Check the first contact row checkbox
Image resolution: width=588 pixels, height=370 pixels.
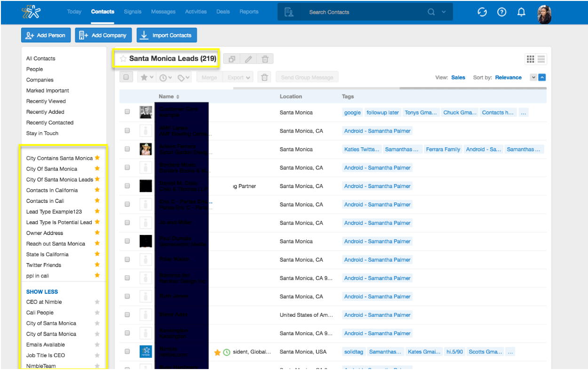(x=127, y=112)
